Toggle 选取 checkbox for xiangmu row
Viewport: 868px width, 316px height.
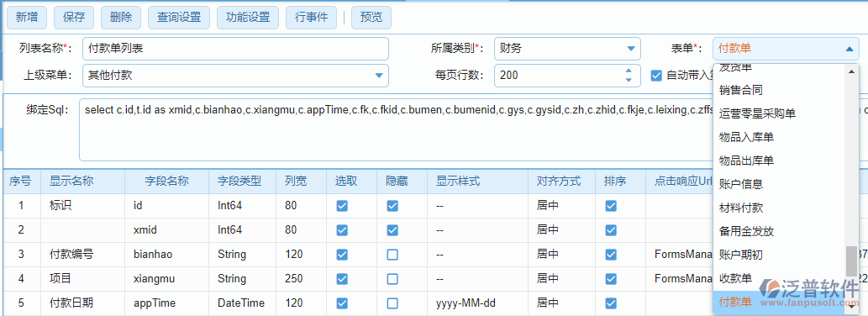coord(342,279)
